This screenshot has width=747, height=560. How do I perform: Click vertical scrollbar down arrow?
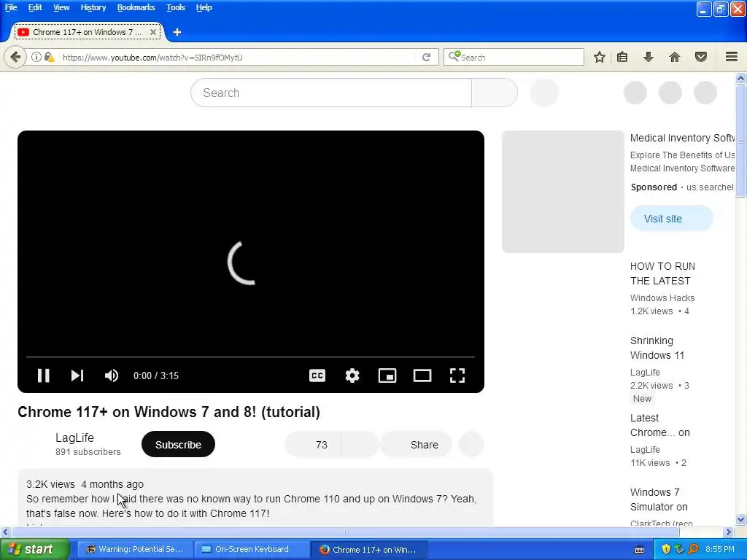741,519
